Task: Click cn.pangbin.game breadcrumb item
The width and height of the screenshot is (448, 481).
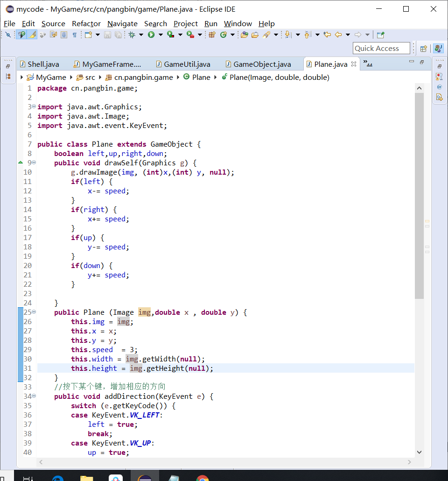Action: (139, 78)
